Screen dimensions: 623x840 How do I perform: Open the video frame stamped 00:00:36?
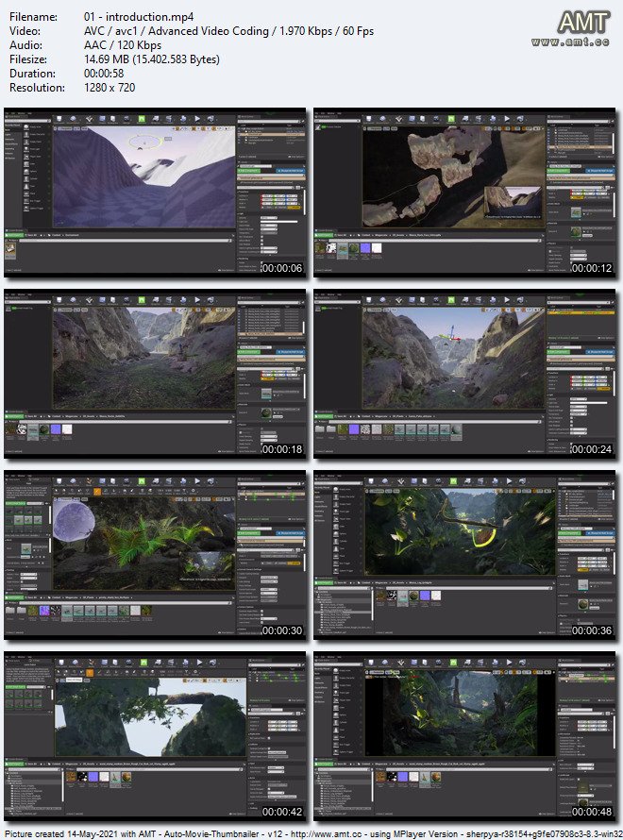point(464,555)
